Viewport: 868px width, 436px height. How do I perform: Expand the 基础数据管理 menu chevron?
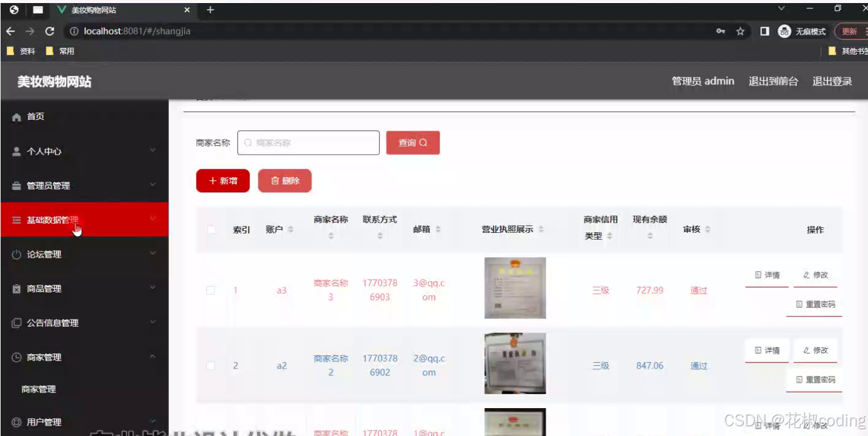153,219
